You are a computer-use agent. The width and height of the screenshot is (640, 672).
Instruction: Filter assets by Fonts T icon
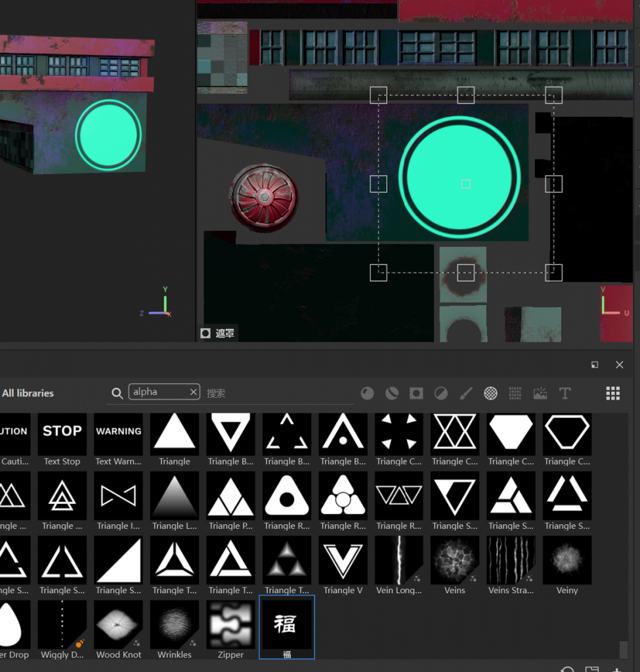click(x=565, y=393)
